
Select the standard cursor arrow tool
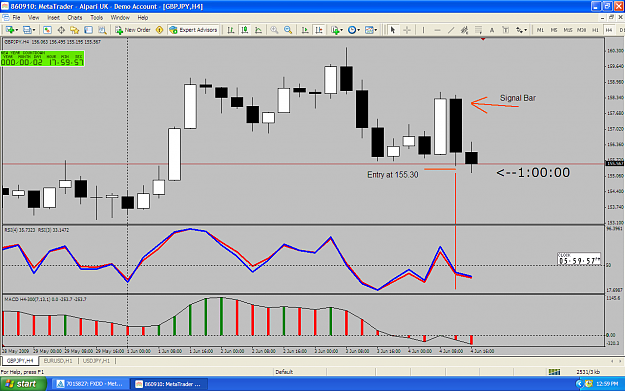393,30
